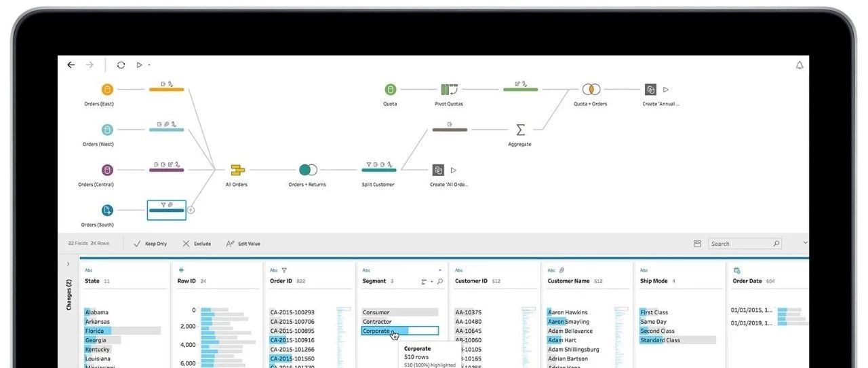Click the refresh data icon
Viewport: 868px width, 368px height.
pyautogui.click(x=121, y=65)
